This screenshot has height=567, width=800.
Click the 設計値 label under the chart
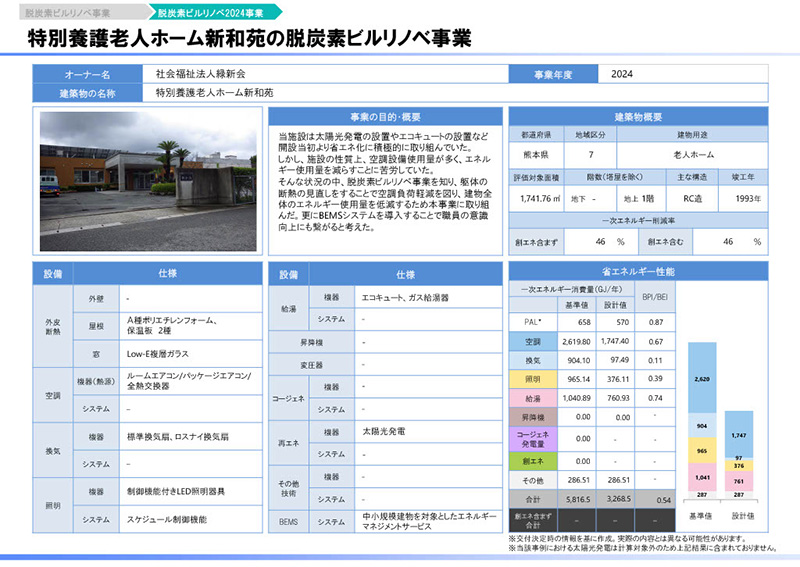click(742, 516)
